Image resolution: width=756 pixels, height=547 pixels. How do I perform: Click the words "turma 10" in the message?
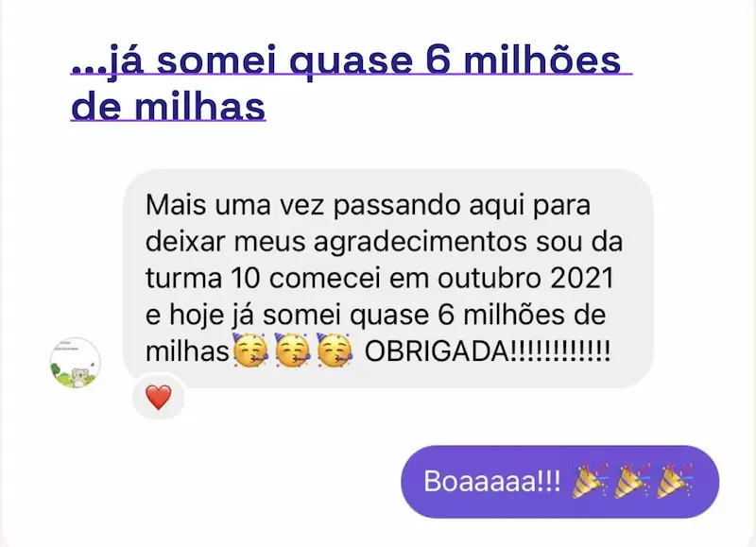pyautogui.click(x=203, y=278)
